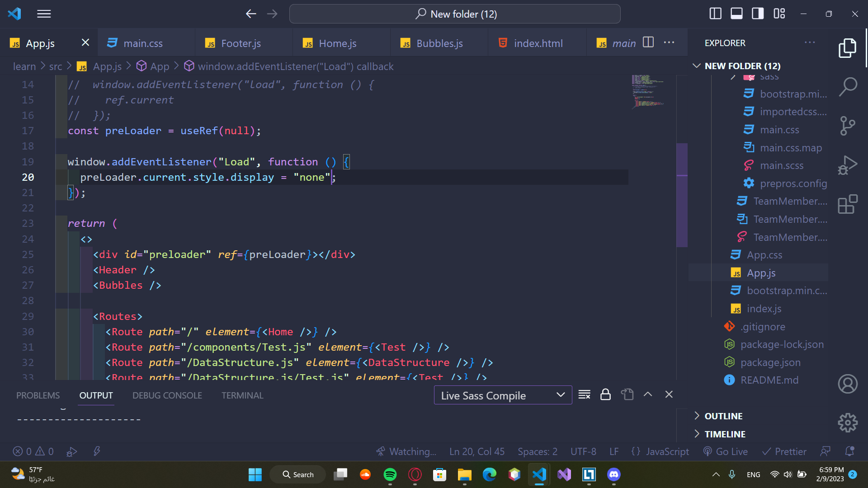
Task: Toggle the bottom panel layout button
Action: pyautogui.click(x=736, y=14)
